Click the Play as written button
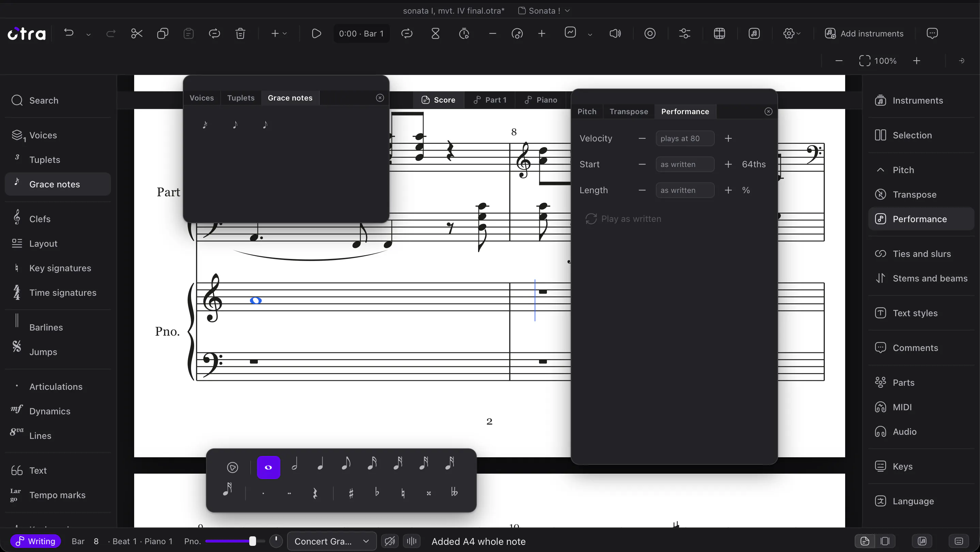The width and height of the screenshot is (980, 552). pyautogui.click(x=623, y=219)
